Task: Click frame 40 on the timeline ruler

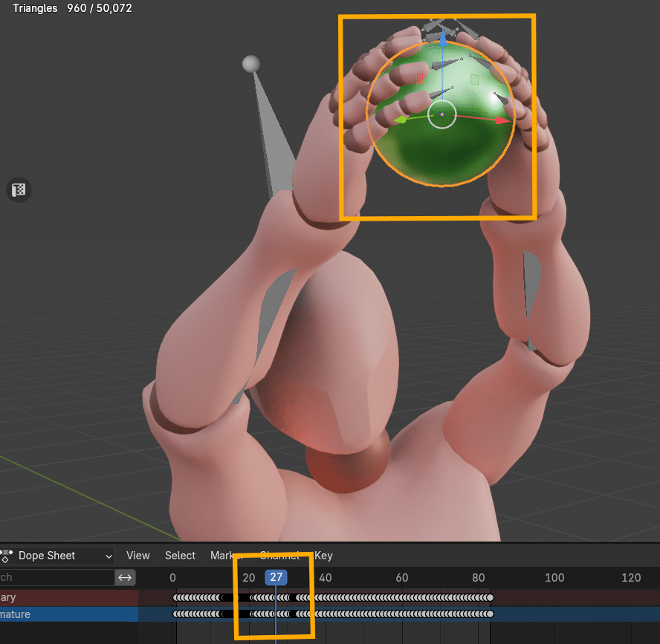Action: pos(326,577)
